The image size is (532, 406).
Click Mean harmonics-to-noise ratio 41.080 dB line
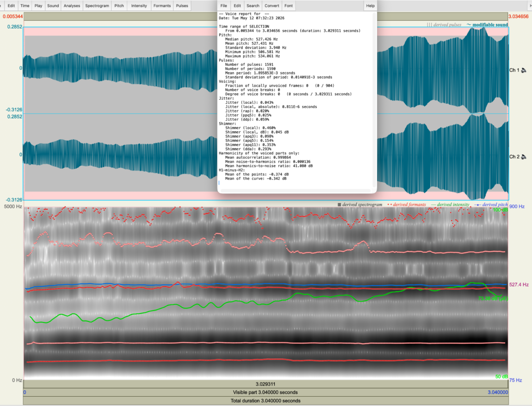[269, 166]
